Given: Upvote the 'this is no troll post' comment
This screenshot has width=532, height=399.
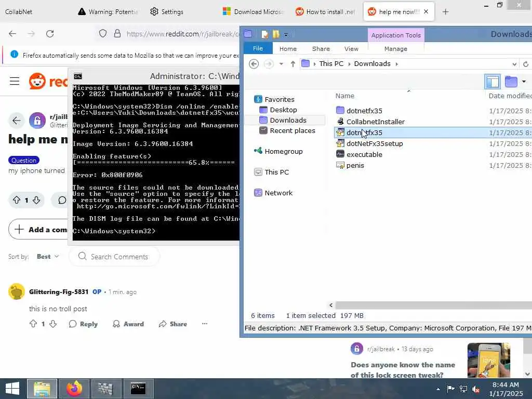Looking at the screenshot, I should (x=33, y=324).
